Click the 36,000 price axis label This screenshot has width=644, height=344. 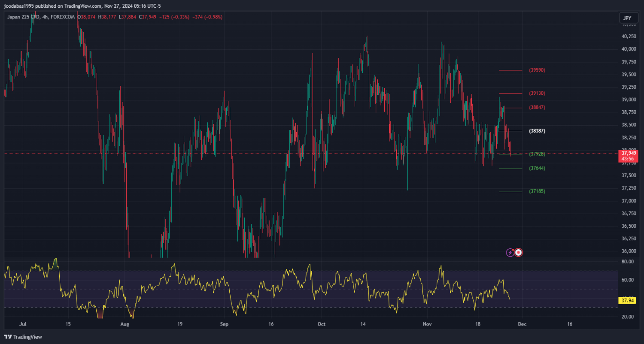pos(629,251)
